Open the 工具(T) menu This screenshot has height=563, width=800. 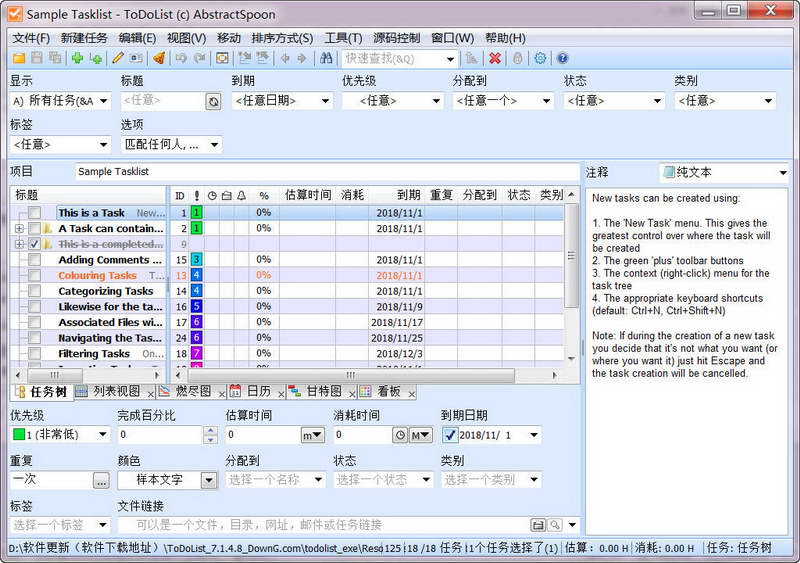343,38
